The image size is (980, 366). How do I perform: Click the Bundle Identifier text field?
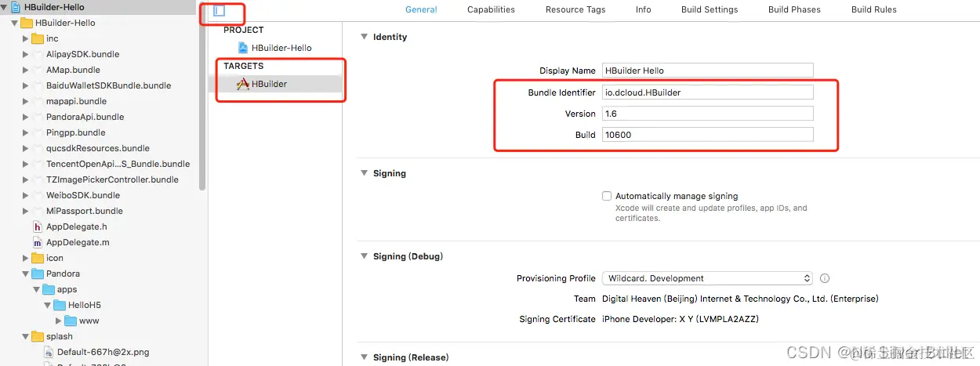point(707,92)
